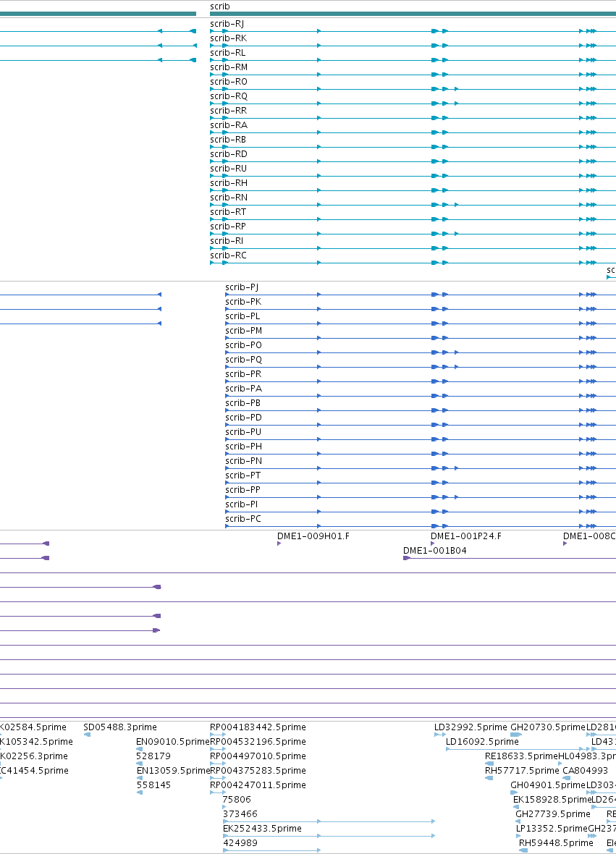Select the scrib-RK transcript label
The height and width of the screenshot is (854, 616).
coord(228,38)
